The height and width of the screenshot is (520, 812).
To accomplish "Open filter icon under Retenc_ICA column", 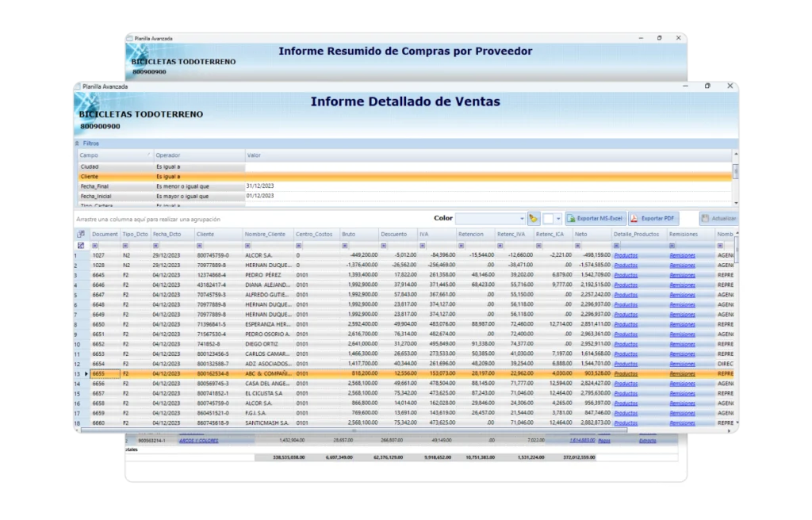I will click(539, 246).
